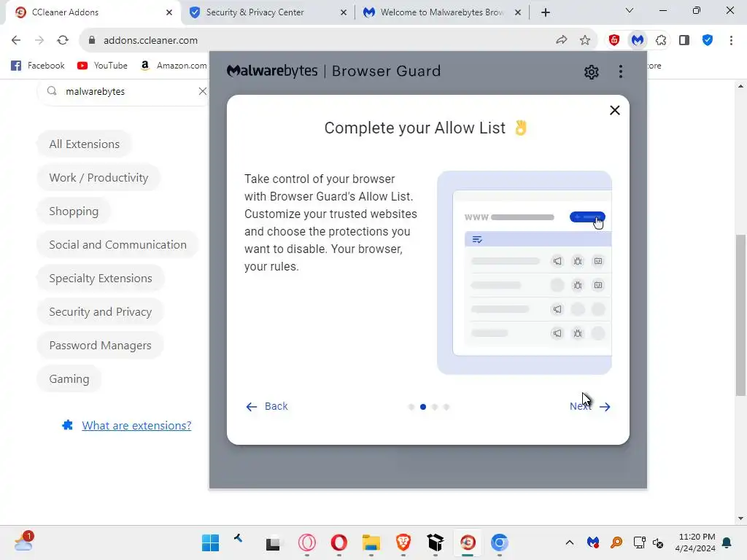Image resolution: width=747 pixels, height=560 pixels.
Task: Open Chromium browser from taskbar
Action: click(x=499, y=542)
